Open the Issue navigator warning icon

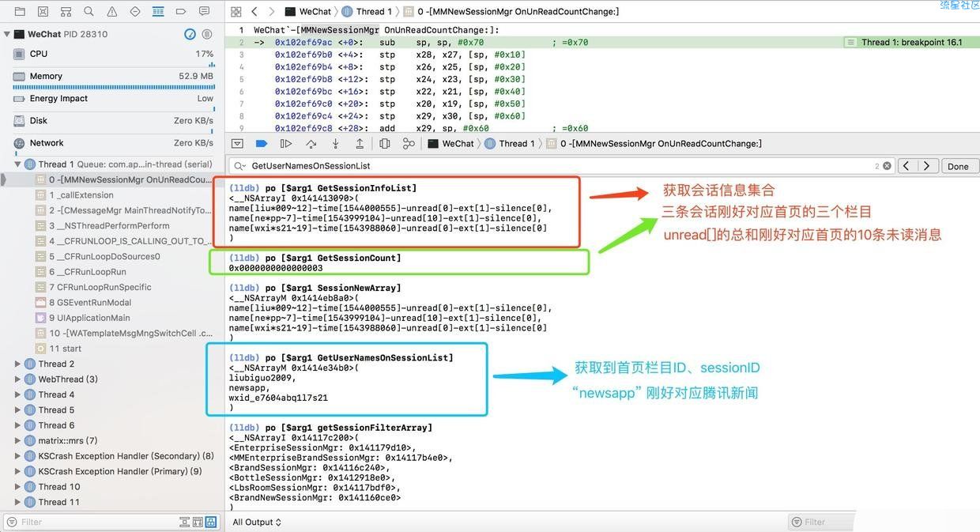pos(112,12)
